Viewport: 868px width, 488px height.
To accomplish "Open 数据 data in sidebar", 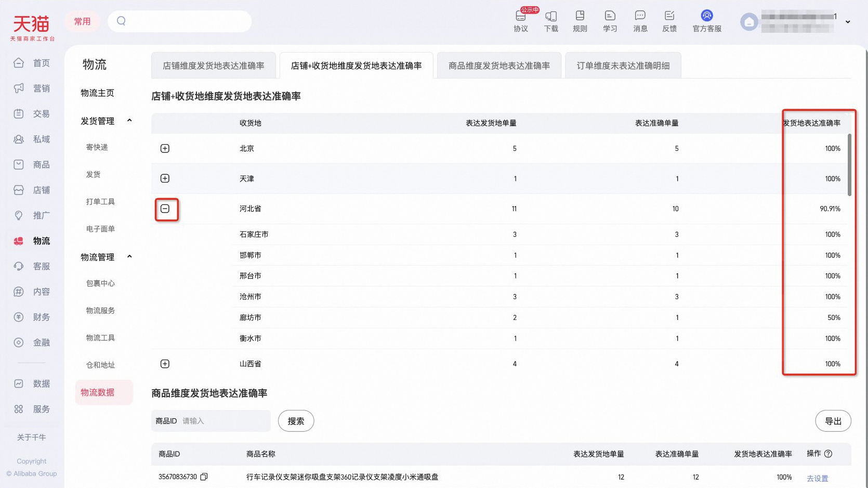I will tap(32, 384).
